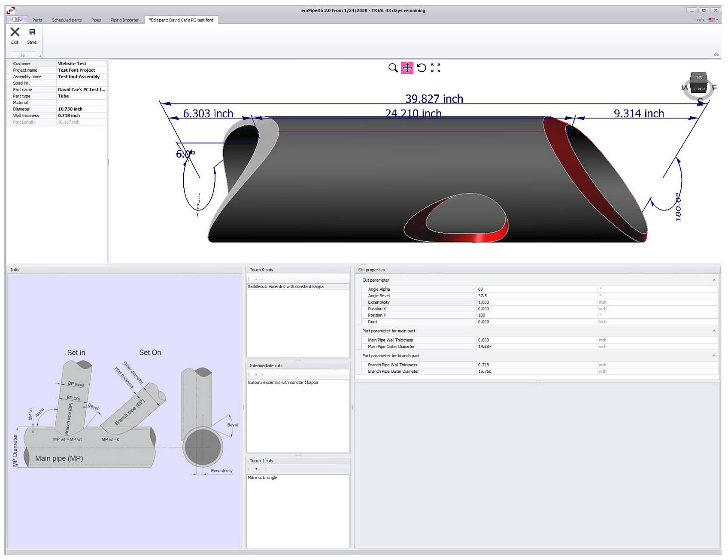Screen dimensions: 728x560
Task: Open the language flag dropdown
Action: pyautogui.click(x=713, y=20)
